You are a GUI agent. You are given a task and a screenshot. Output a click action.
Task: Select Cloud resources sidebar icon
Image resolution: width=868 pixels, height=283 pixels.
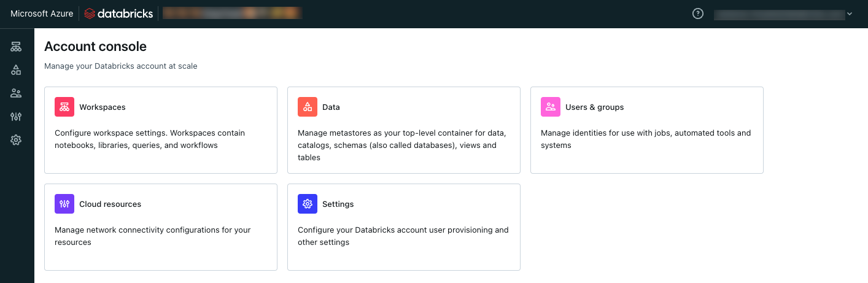click(16, 117)
